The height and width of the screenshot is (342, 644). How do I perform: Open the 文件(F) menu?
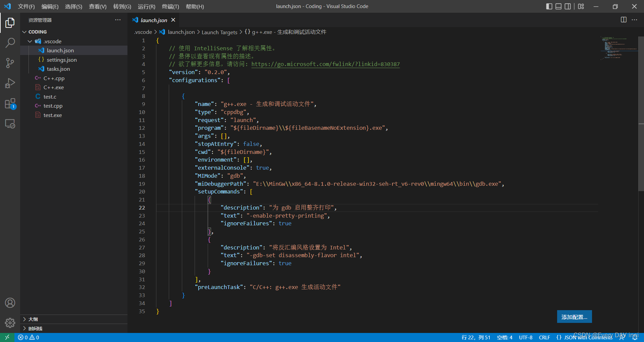[26, 6]
